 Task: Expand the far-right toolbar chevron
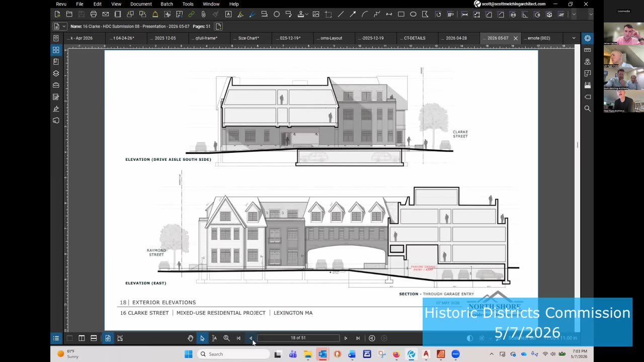(x=591, y=14)
